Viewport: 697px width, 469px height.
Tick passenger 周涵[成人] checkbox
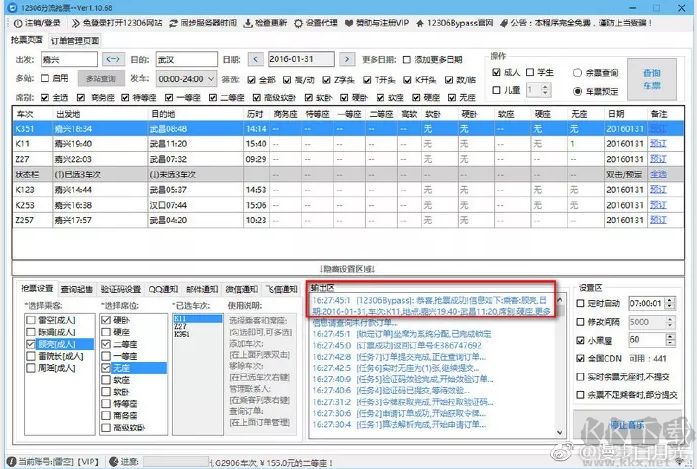[31, 368]
